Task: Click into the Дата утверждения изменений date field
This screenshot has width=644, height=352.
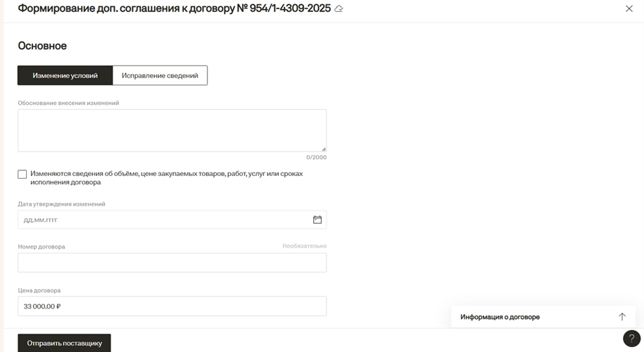Action: (x=162, y=220)
